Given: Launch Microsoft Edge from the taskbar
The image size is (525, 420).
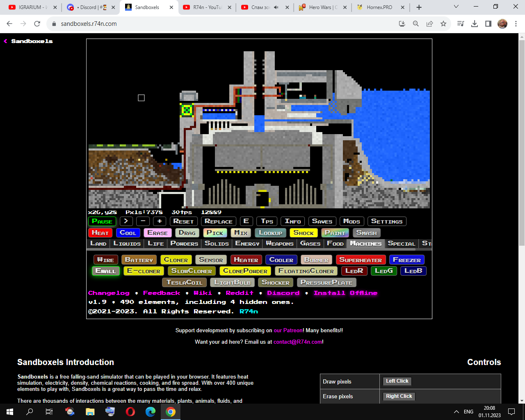Looking at the screenshot, I should [151, 412].
